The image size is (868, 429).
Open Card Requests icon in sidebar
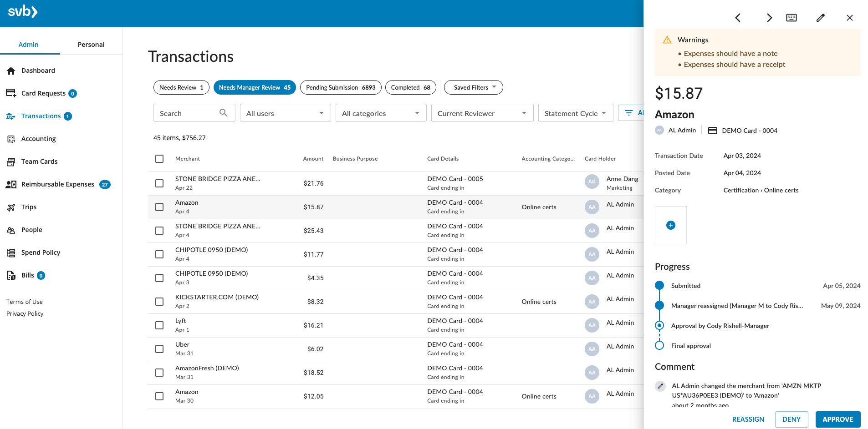pos(11,93)
